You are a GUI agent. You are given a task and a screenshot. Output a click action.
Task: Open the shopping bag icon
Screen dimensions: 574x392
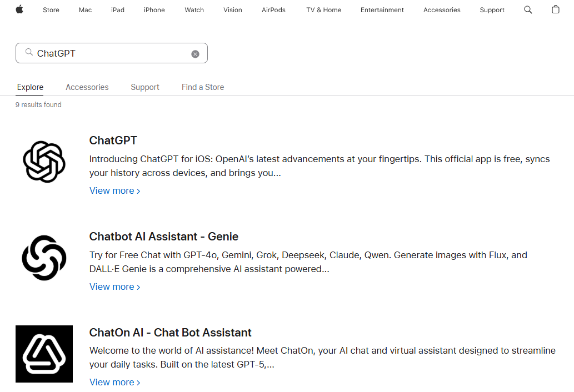[555, 10]
